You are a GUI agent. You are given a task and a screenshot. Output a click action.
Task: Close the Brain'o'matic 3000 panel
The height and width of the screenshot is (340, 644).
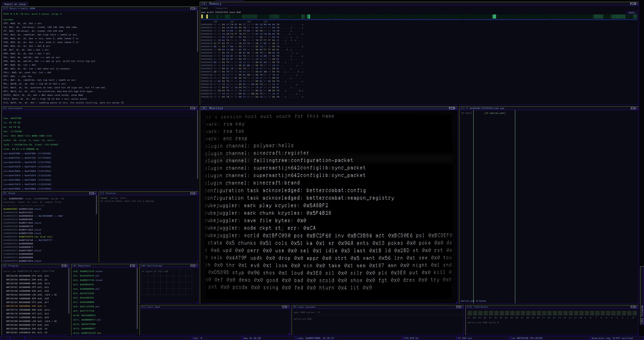pyautogui.click(x=197, y=8)
